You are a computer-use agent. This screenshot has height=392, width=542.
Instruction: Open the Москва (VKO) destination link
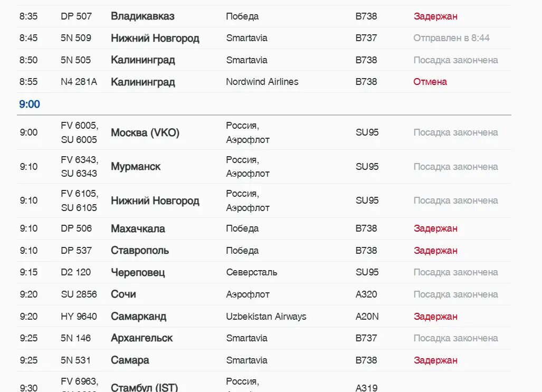coord(145,133)
